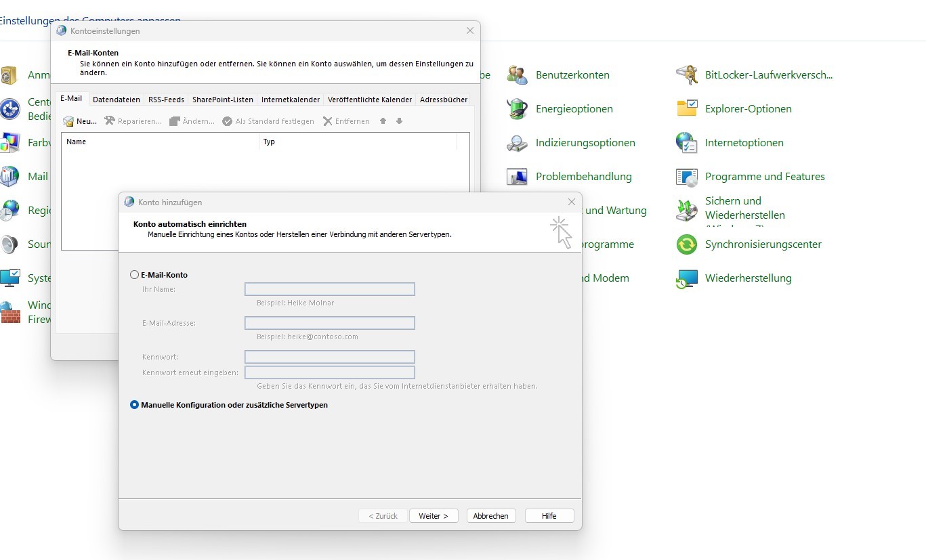Image resolution: width=926 pixels, height=560 pixels.
Task: Open the Energieoptionen icon
Action: click(518, 109)
